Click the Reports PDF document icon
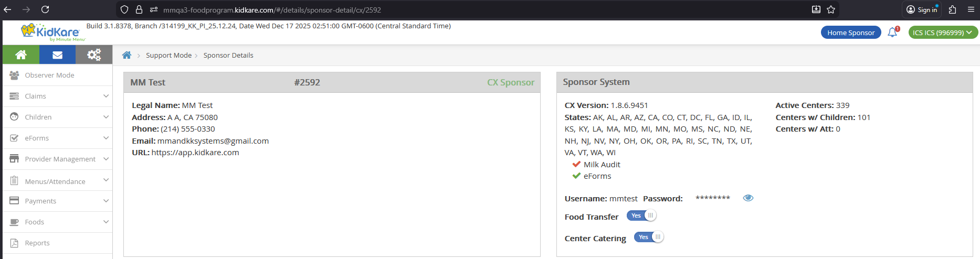 (15, 243)
